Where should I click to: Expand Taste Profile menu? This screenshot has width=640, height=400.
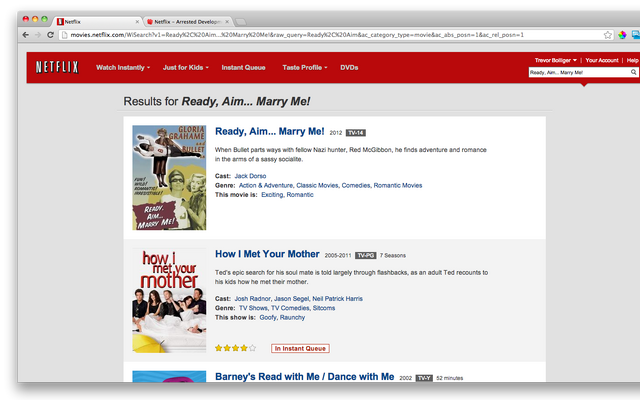pyautogui.click(x=305, y=68)
